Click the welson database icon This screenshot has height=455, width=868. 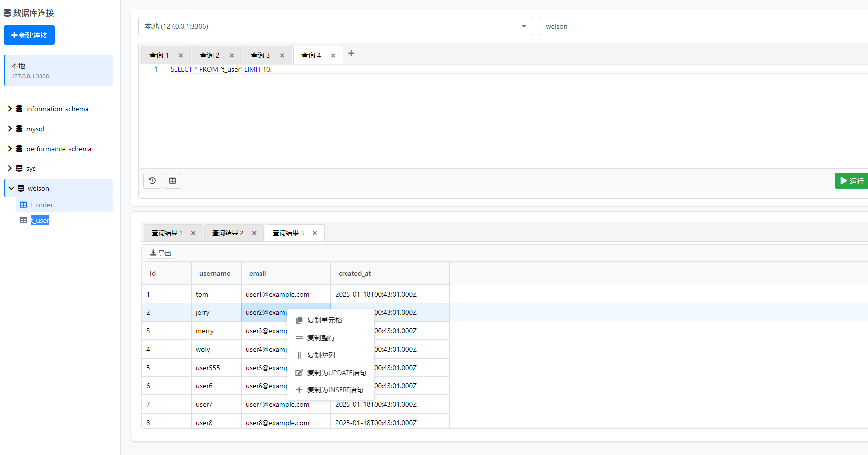point(21,188)
